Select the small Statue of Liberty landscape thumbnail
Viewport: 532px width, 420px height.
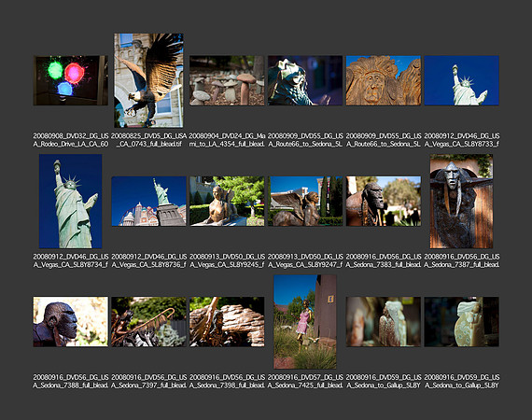pyautogui.click(x=461, y=80)
